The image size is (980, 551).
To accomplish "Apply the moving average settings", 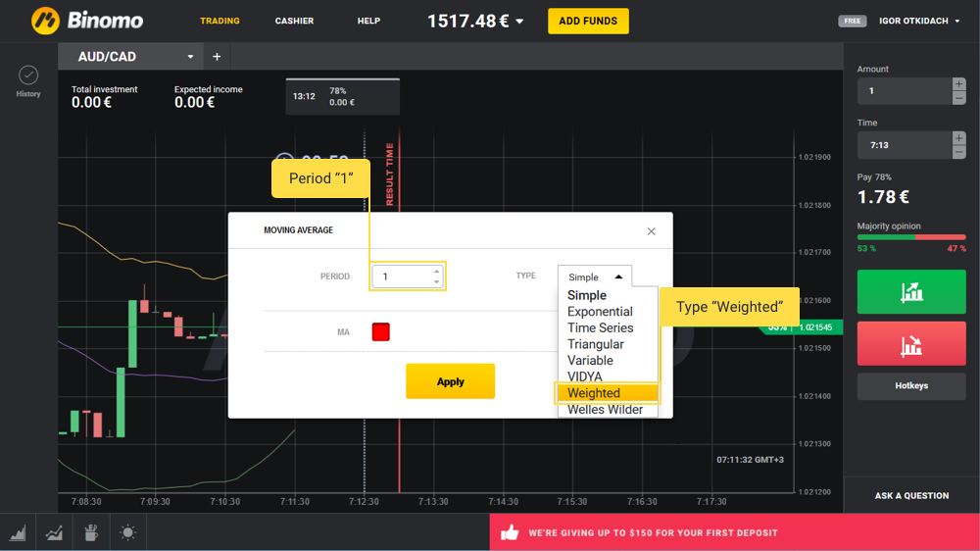I will click(x=450, y=381).
